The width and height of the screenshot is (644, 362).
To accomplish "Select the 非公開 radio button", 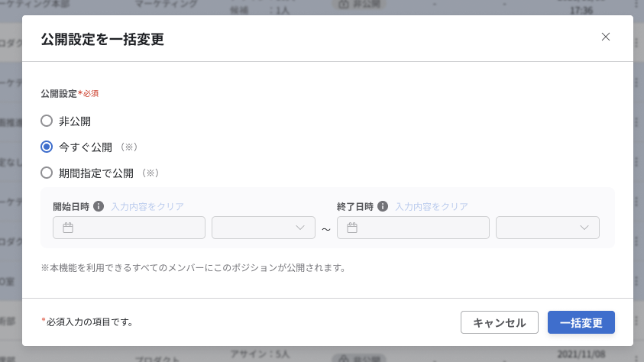I will pos(47,121).
